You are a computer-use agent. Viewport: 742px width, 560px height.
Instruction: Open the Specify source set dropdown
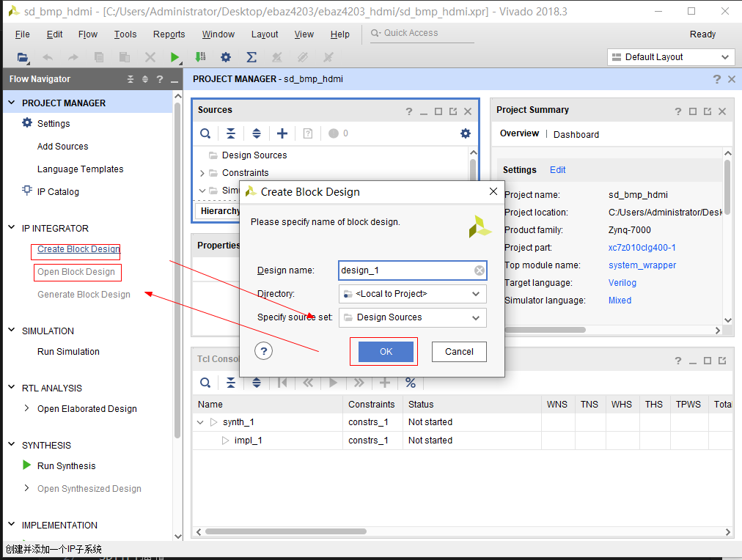412,317
